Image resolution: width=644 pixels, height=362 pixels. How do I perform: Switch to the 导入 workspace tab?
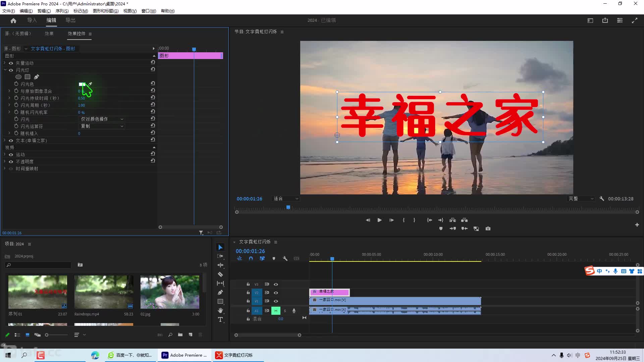coord(32,20)
